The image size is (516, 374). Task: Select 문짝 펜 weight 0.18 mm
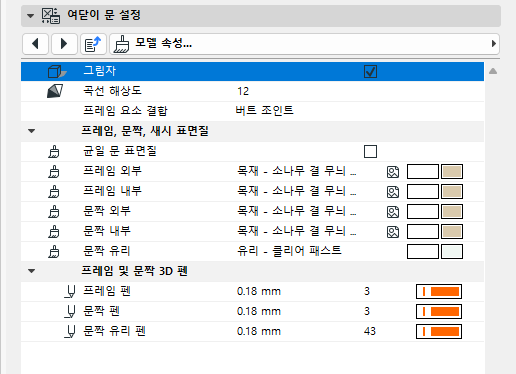[259, 311]
